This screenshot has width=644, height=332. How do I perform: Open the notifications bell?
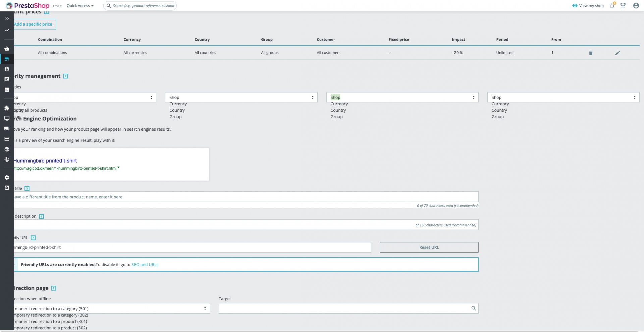pos(612,6)
